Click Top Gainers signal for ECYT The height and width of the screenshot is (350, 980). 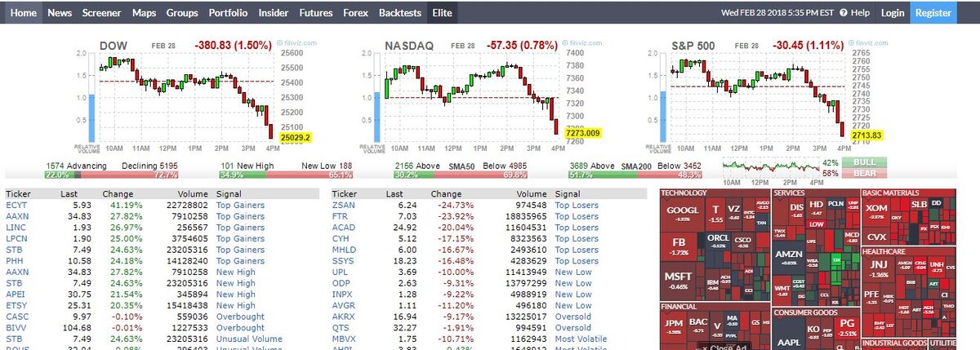(240, 206)
